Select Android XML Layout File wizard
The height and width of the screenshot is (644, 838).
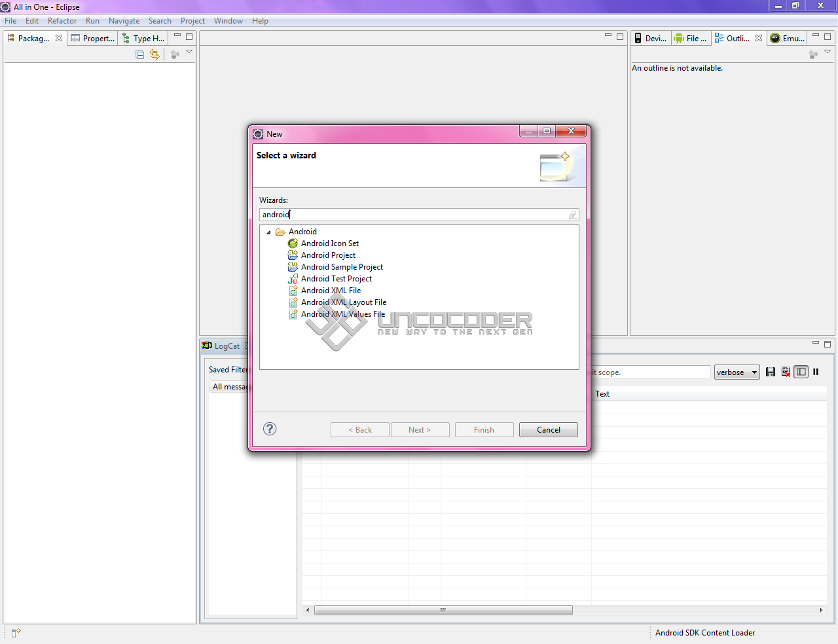(x=344, y=302)
